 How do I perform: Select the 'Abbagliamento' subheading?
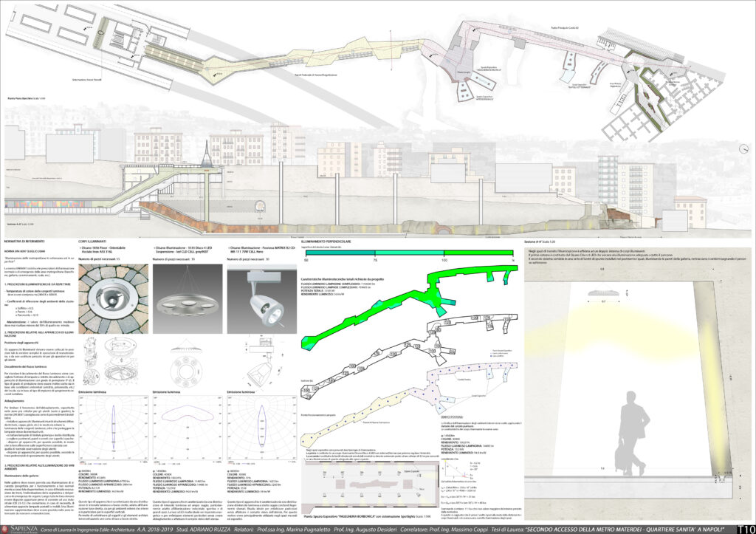tap(15, 401)
